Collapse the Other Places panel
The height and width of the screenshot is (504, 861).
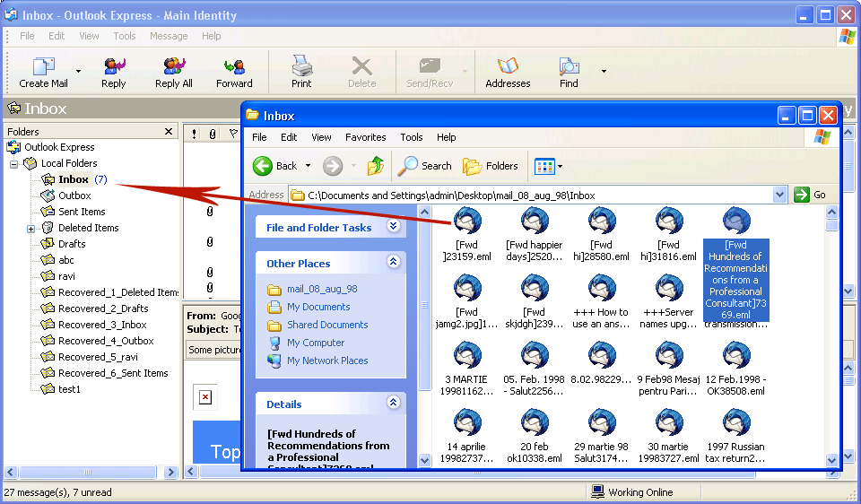click(x=393, y=261)
